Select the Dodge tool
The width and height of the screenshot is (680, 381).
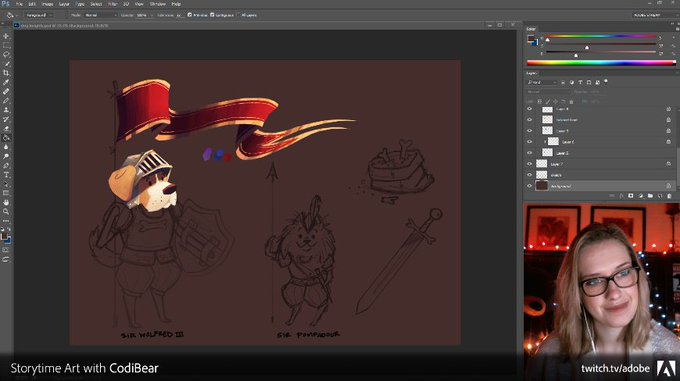6,156
